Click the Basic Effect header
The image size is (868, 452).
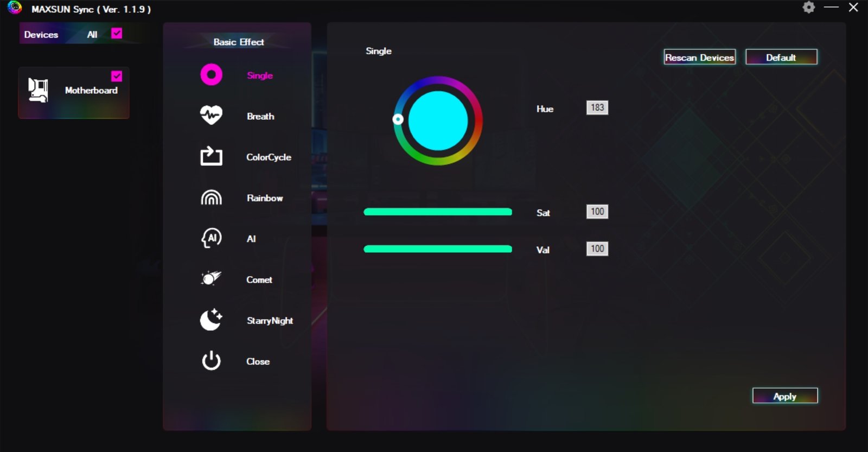tap(239, 42)
